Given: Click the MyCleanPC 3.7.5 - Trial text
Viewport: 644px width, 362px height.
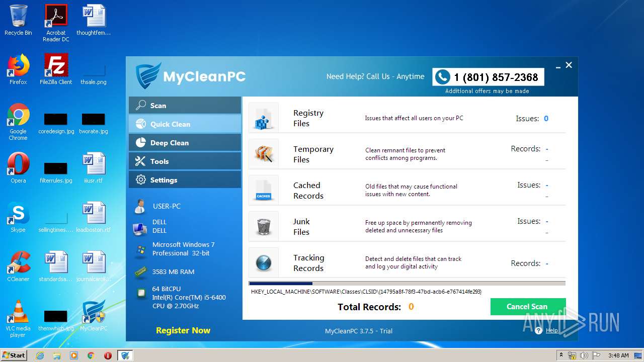Looking at the screenshot, I should 359,331.
